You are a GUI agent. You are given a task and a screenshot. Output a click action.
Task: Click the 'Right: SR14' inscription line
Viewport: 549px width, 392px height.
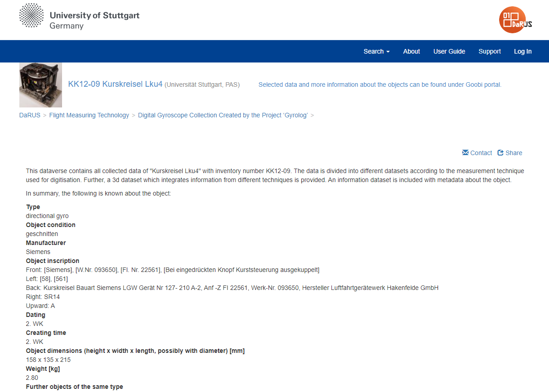(43, 297)
